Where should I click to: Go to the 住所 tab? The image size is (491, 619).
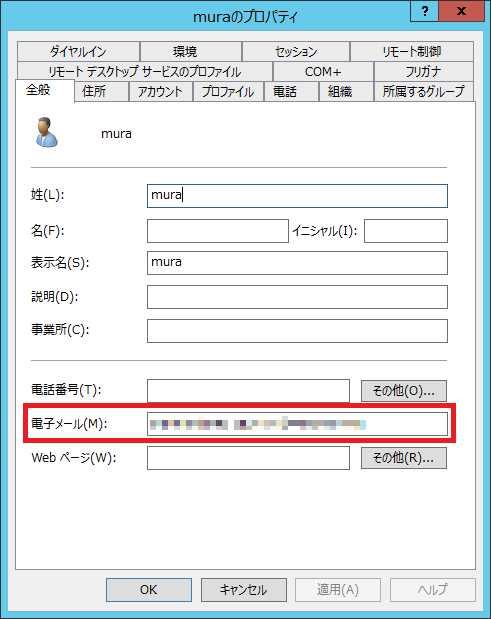pyautogui.click(x=94, y=92)
